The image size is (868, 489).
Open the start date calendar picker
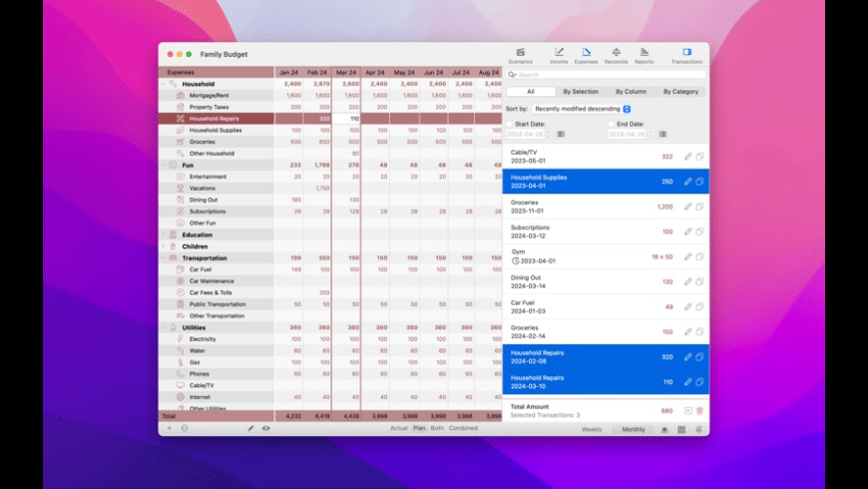point(561,134)
